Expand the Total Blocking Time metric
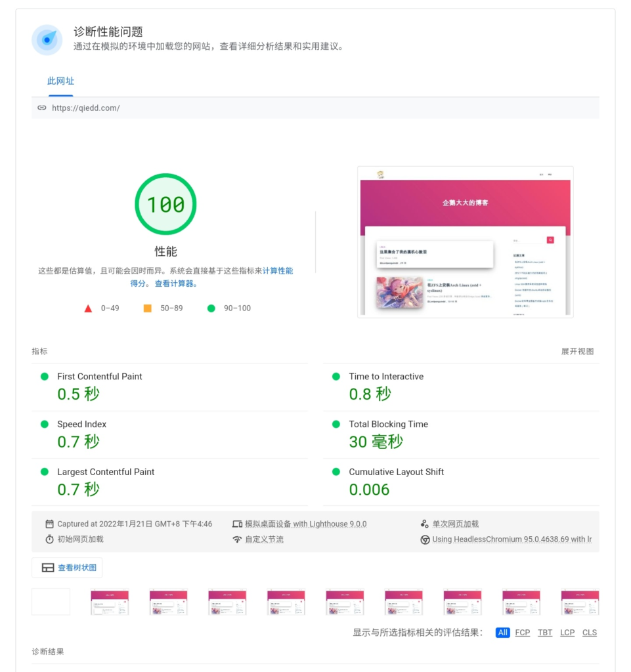This screenshot has width=631, height=672. pyautogui.click(x=388, y=425)
